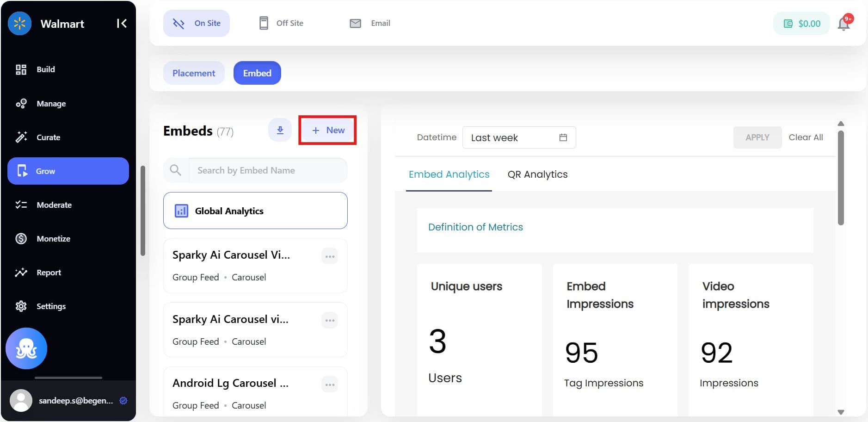Select the Embed tab

257,73
